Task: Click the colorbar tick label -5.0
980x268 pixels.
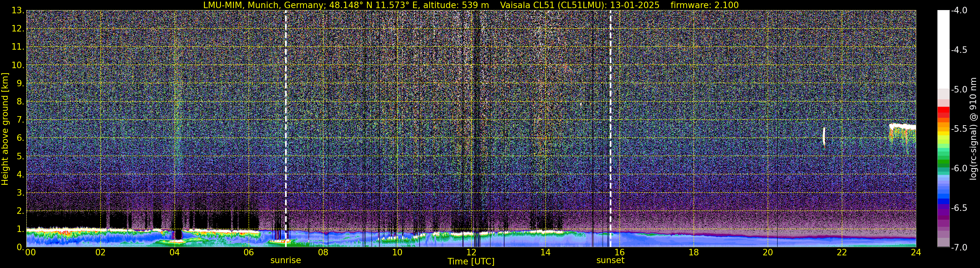Action: point(959,90)
